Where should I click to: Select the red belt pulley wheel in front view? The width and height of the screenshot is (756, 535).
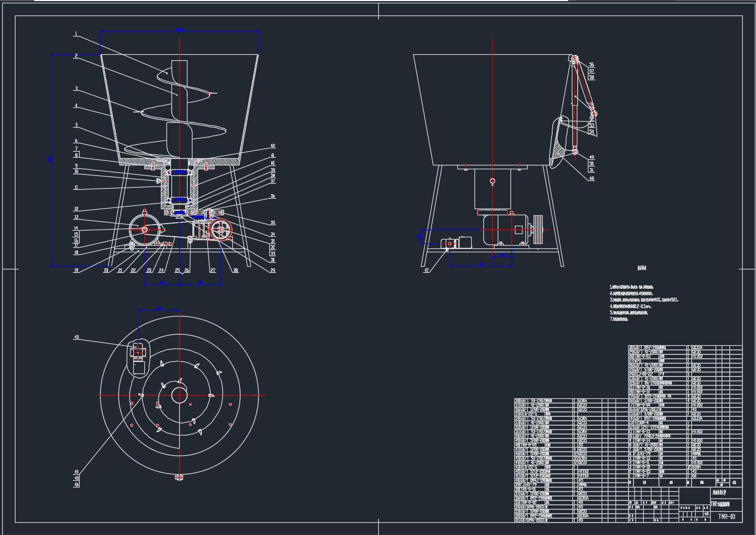221,230
